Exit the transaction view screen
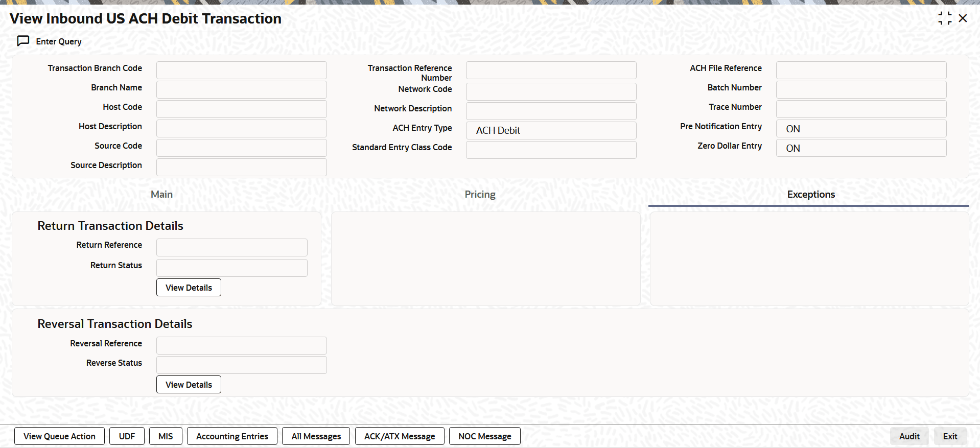The height and width of the screenshot is (448, 980). 950,436
